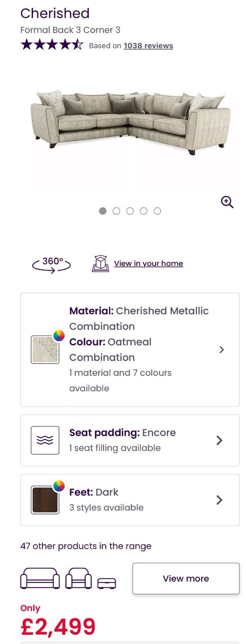This screenshot has width=246, height=644.
Task: Expand the Material and Colour options chevron
Action: [x=221, y=349]
